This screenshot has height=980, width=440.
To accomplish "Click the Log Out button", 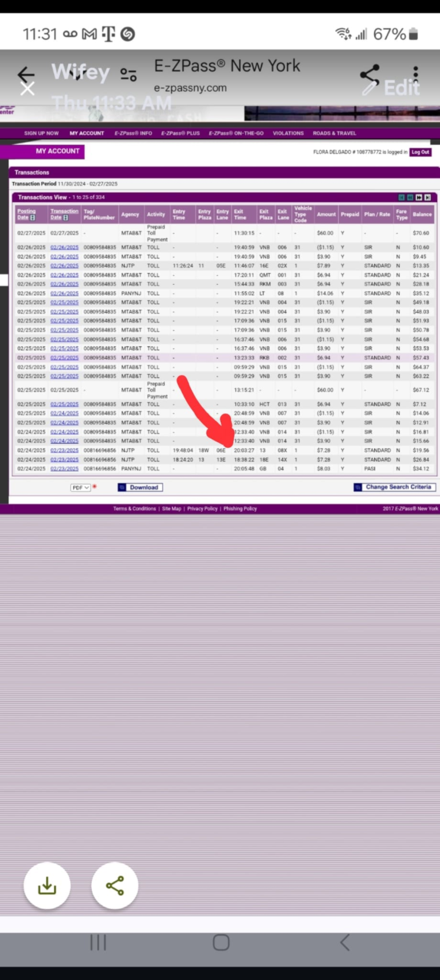I will [421, 152].
